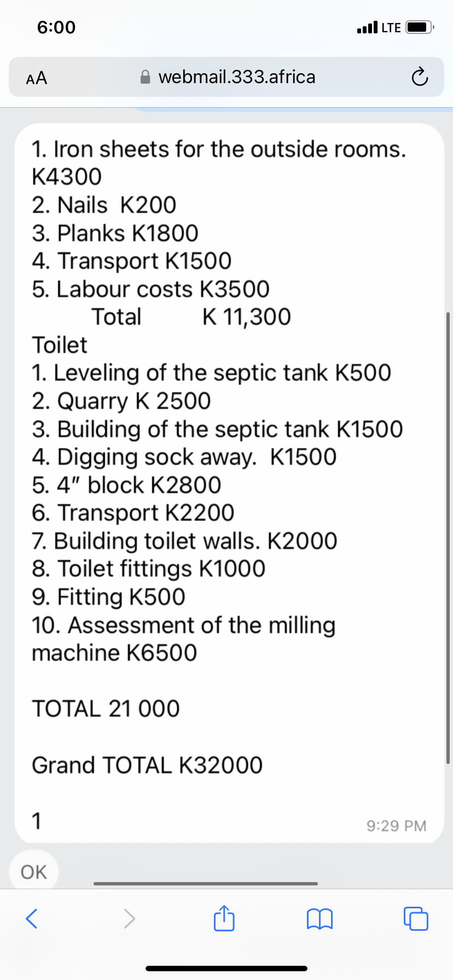
Task: Tap the Safari back arrow
Action: click(x=32, y=918)
